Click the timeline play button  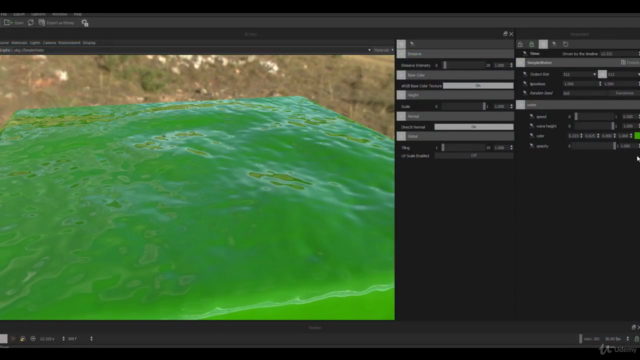click(x=4, y=339)
